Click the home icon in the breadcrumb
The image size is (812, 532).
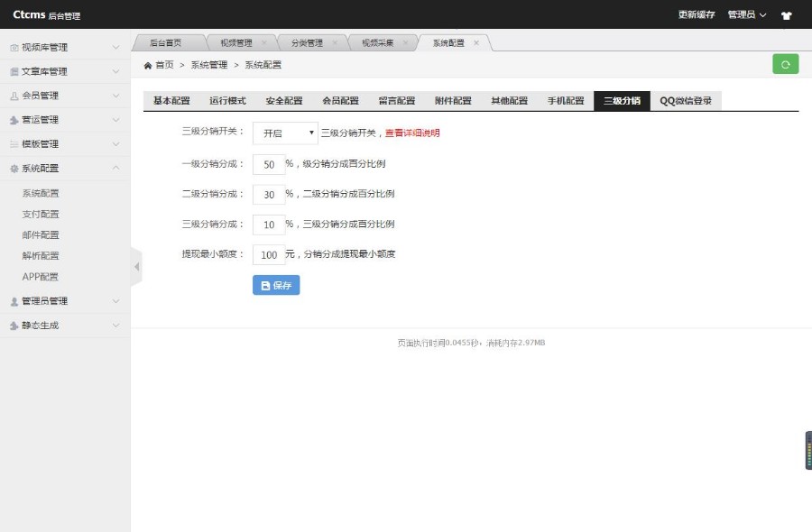point(147,64)
